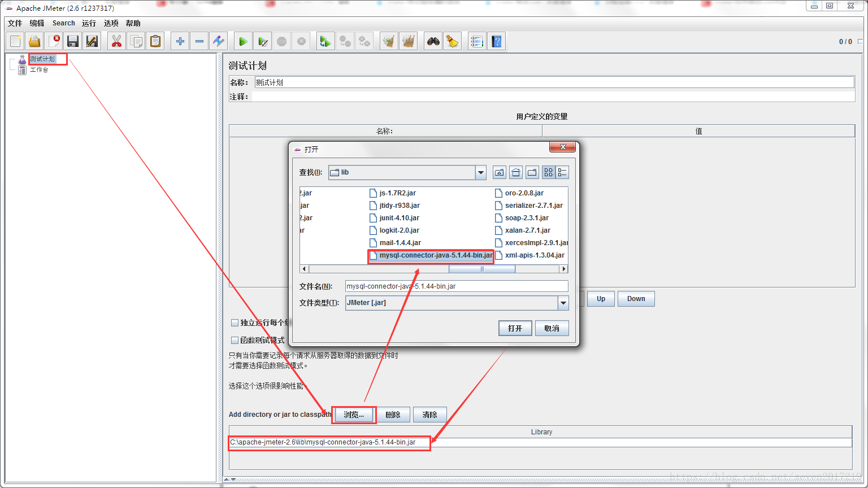The height and width of the screenshot is (488, 868).
Task: Click the Copy icon in the toolbar
Action: (x=136, y=41)
